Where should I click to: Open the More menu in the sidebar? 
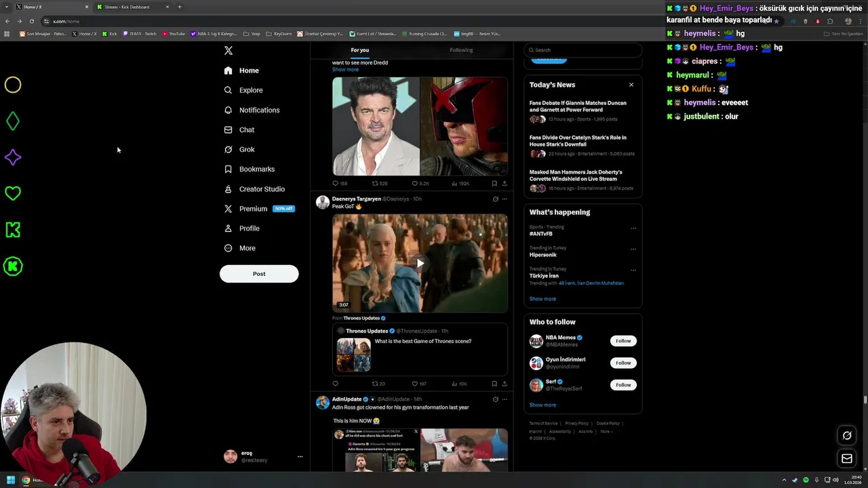(240, 248)
